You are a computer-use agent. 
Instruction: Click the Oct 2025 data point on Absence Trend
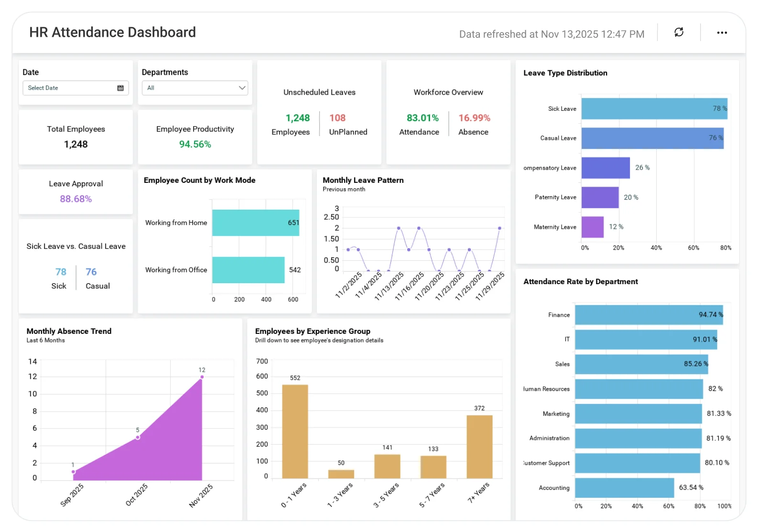[x=138, y=437]
